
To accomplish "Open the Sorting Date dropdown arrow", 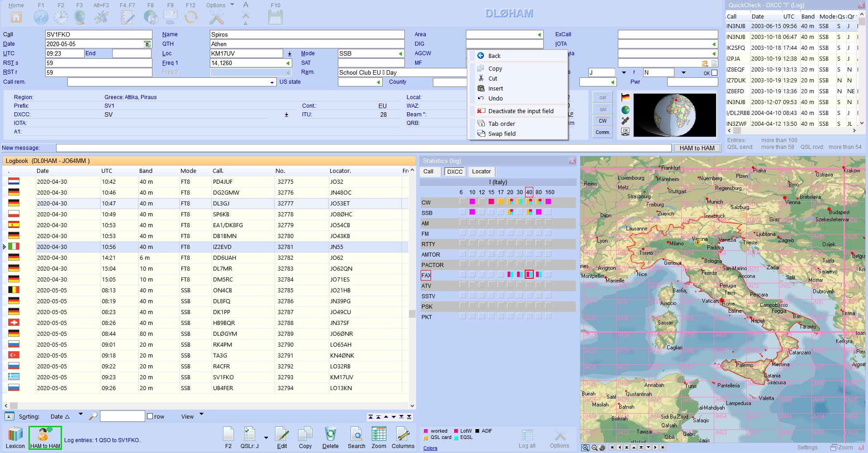I will [x=81, y=414].
